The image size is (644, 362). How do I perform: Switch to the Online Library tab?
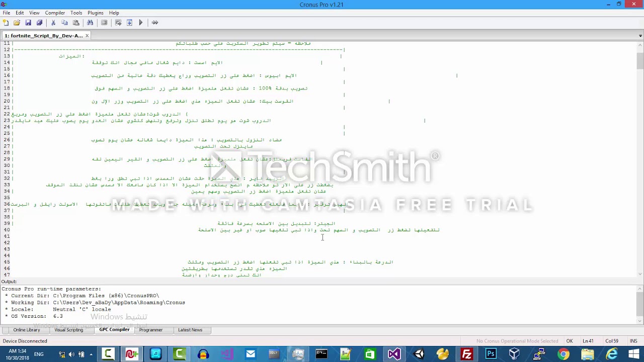tap(27, 330)
